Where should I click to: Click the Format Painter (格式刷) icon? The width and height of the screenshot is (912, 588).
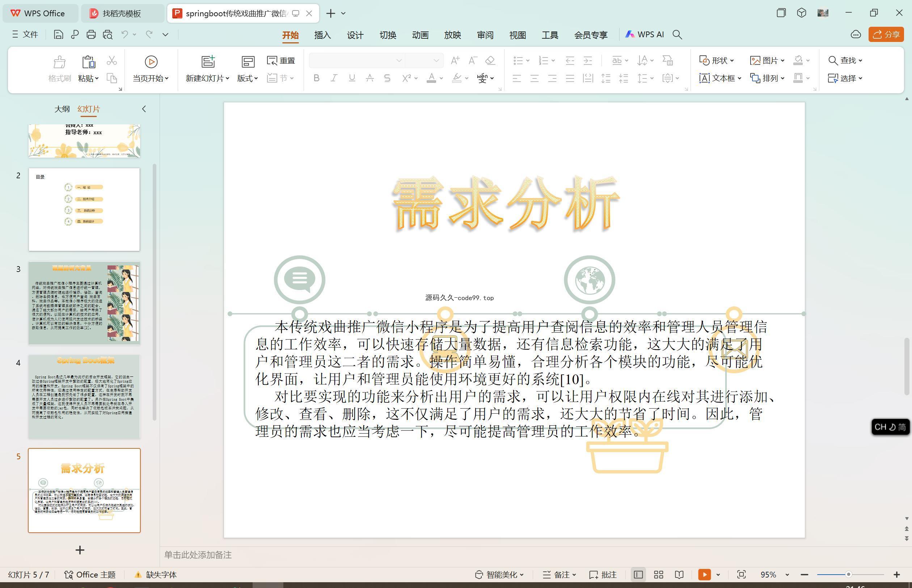pyautogui.click(x=60, y=61)
